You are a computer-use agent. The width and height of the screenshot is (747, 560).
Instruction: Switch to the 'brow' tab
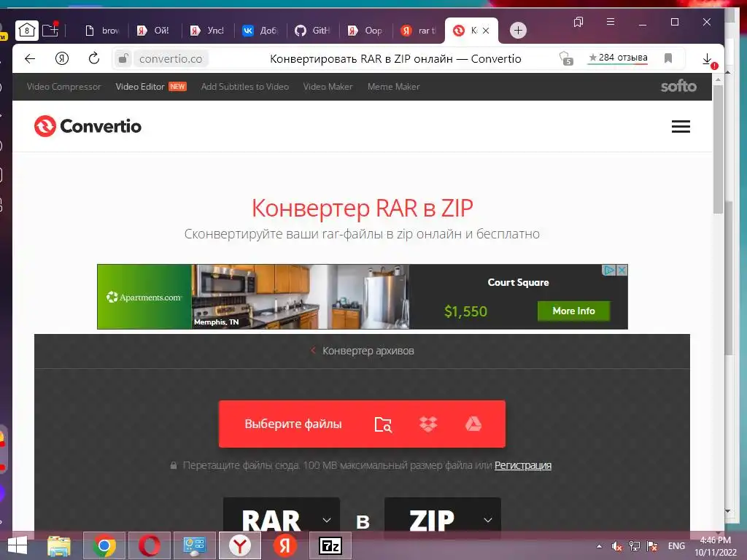pyautogui.click(x=102, y=31)
